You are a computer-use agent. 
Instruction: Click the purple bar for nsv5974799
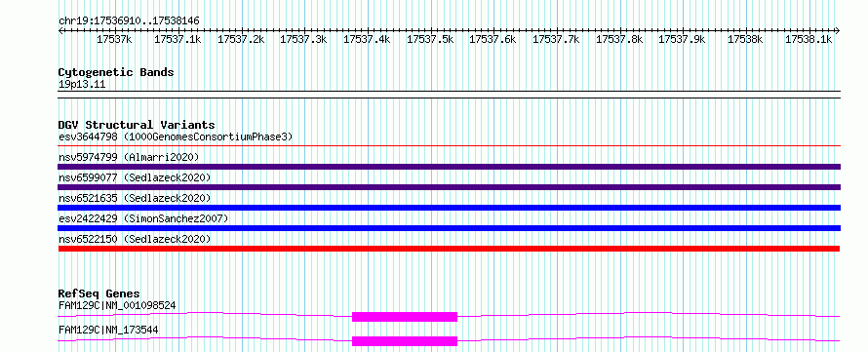click(449, 167)
